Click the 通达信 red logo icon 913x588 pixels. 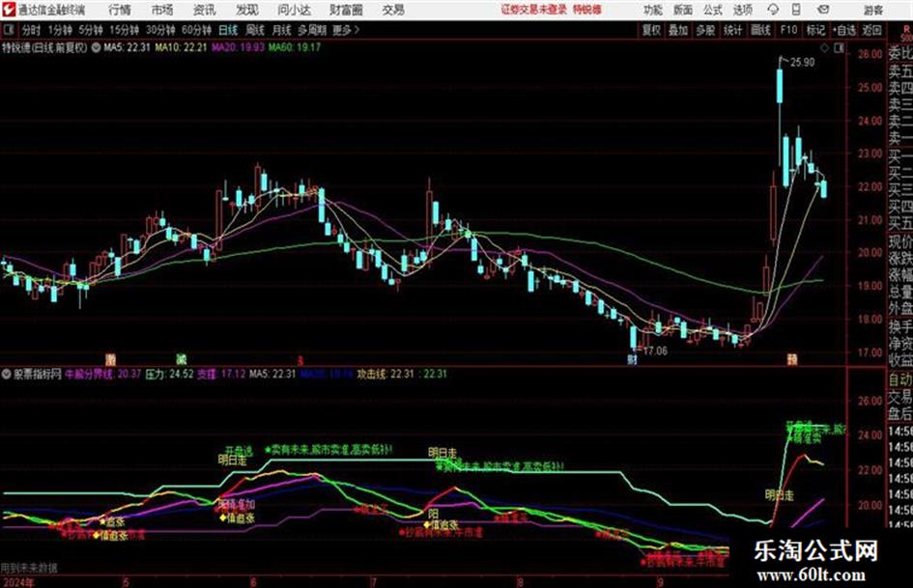pyautogui.click(x=8, y=10)
